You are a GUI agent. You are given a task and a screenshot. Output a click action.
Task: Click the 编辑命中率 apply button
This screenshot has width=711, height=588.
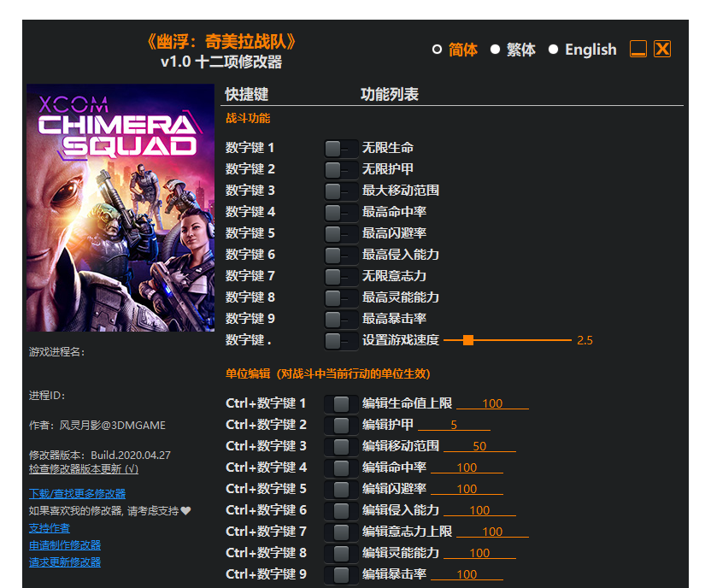tap(341, 467)
